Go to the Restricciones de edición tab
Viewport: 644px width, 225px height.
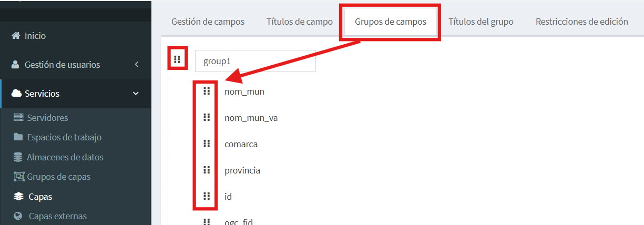[582, 22]
